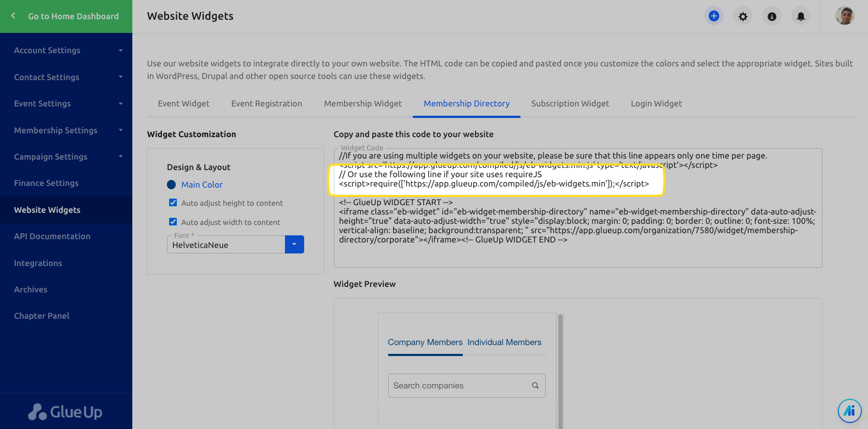Image resolution: width=868 pixels, height=429 pixels.
Task: Click the Font field showing HelveticaNeue
Action: tap(226, 245)
